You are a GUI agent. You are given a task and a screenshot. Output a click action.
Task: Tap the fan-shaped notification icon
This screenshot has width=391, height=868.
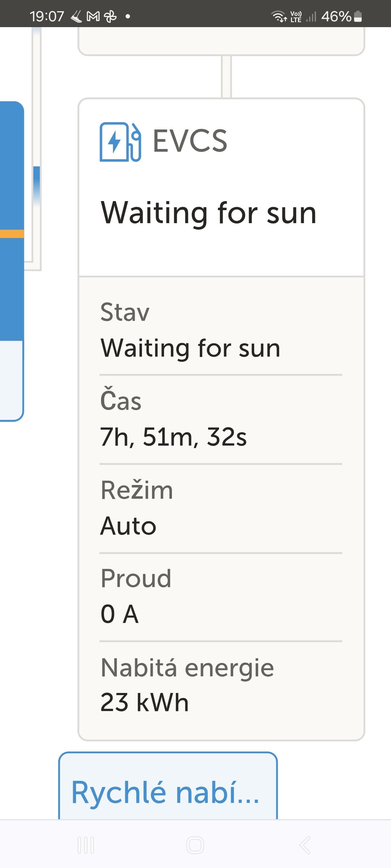point(110,16)
